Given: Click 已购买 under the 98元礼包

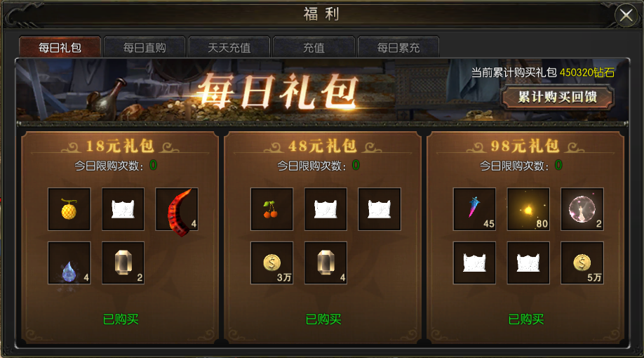Looking at the screenshot, I should coord(526,319).
